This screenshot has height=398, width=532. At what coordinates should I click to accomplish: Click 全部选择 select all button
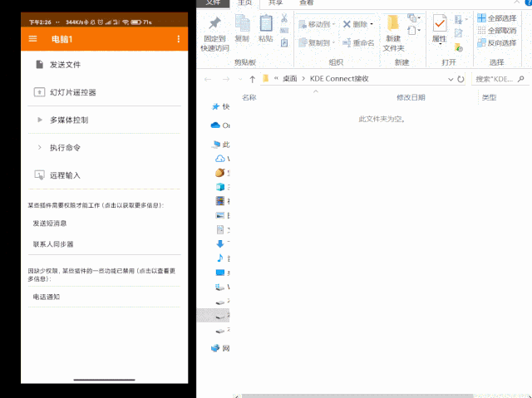click(497, 18)
